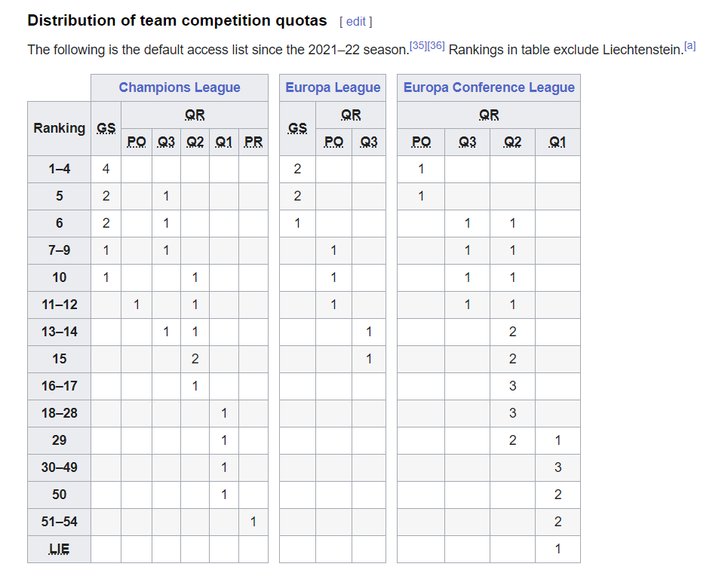The image size is (728, 576).
Task: Select the 11–12 ranking row label
Action: coord(59,305)
